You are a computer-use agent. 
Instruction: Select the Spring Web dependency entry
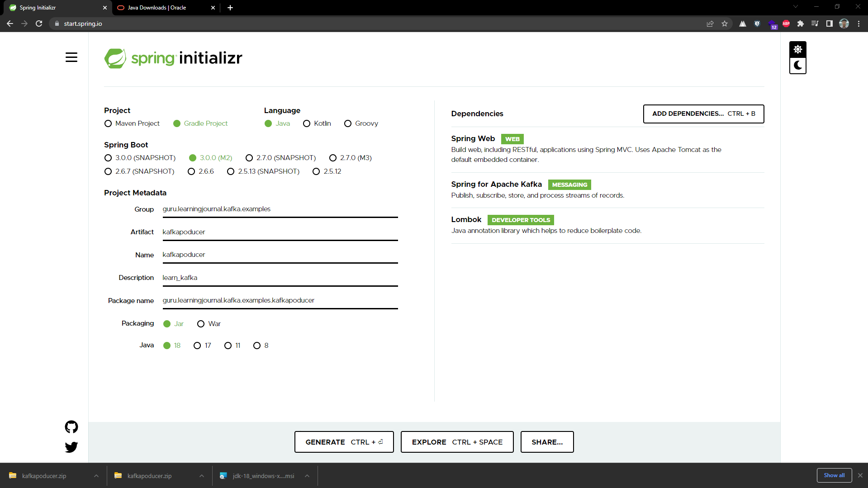607,149
